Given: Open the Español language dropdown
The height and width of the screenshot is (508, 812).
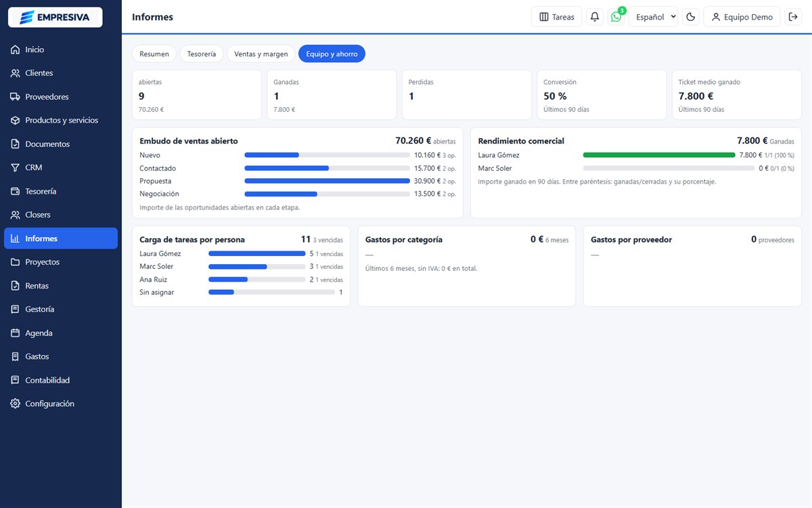Looking at the screenshot, I should pos(653,17).
